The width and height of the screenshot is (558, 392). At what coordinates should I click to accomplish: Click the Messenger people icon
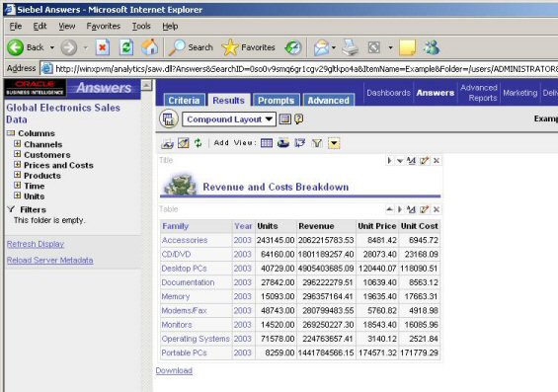tap(432, 47)
